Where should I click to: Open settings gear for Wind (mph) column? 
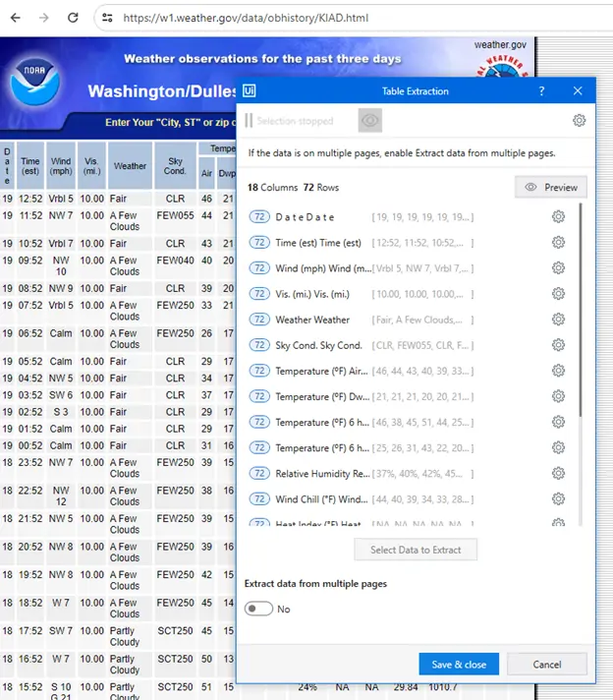(x=558, y=268)
